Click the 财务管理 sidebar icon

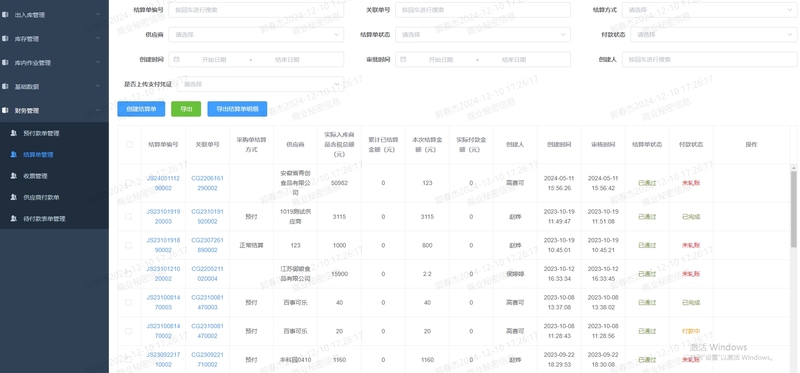5,110
